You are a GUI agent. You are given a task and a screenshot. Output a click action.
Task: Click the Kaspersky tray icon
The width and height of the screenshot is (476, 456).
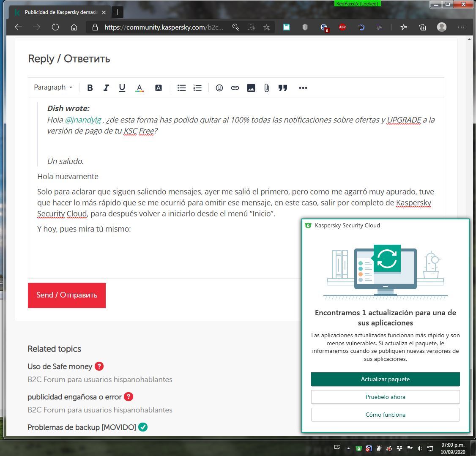359,448
